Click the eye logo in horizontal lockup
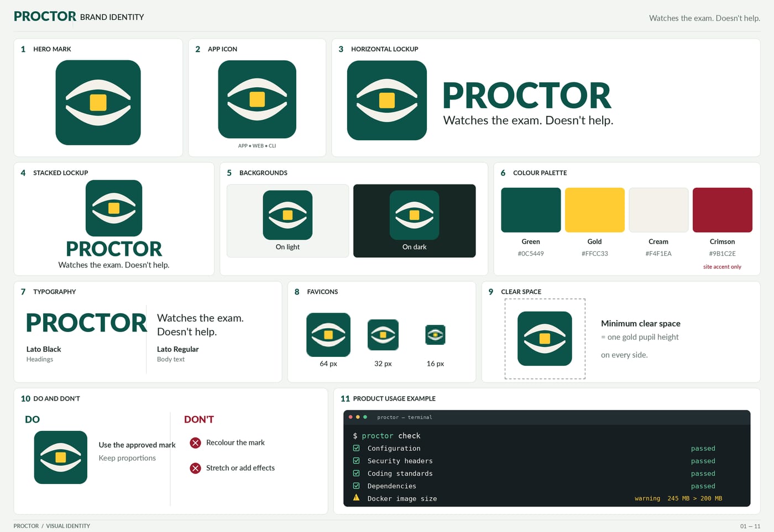 click(387, 101)
